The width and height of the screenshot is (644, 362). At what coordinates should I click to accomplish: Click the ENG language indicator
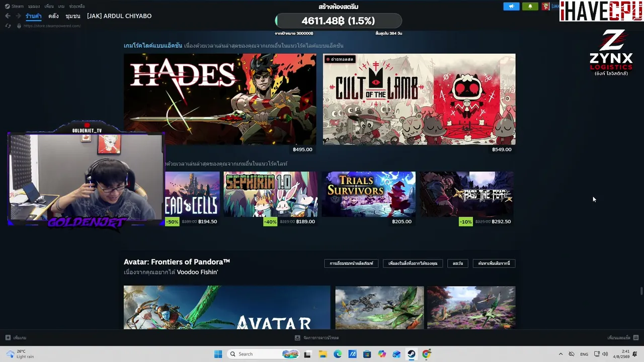[x=584, y=354]
